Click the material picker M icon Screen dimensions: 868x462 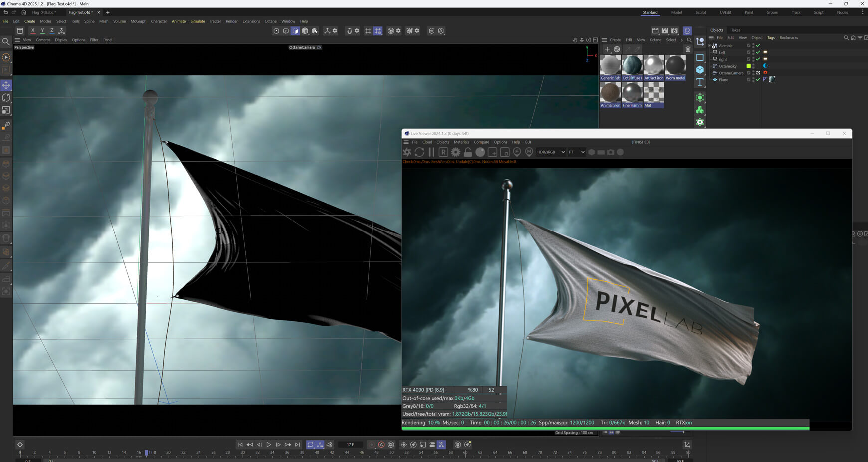(x=529, y=152)
